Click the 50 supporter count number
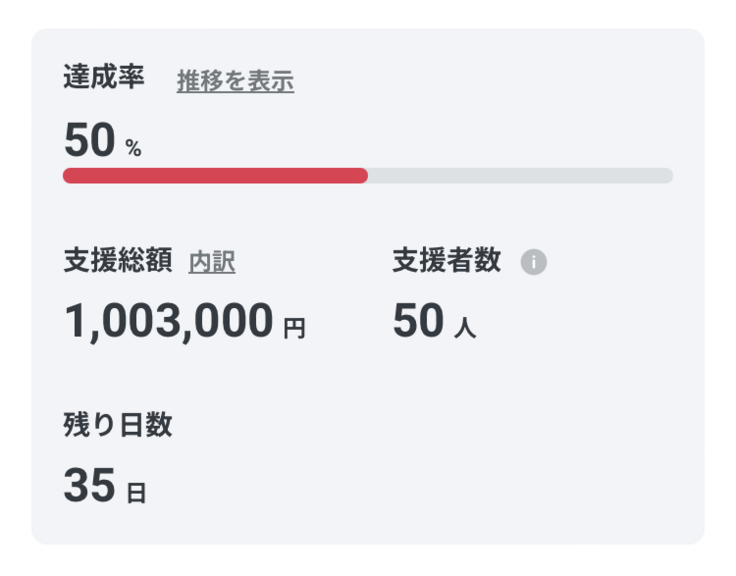The image size is (736, 576). (x=418, y=321)
